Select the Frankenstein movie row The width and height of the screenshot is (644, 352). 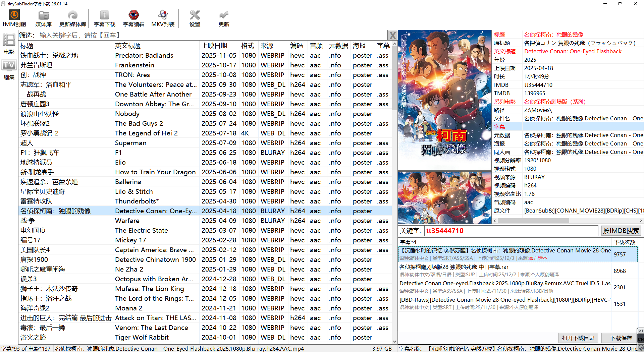coord(205,65)
